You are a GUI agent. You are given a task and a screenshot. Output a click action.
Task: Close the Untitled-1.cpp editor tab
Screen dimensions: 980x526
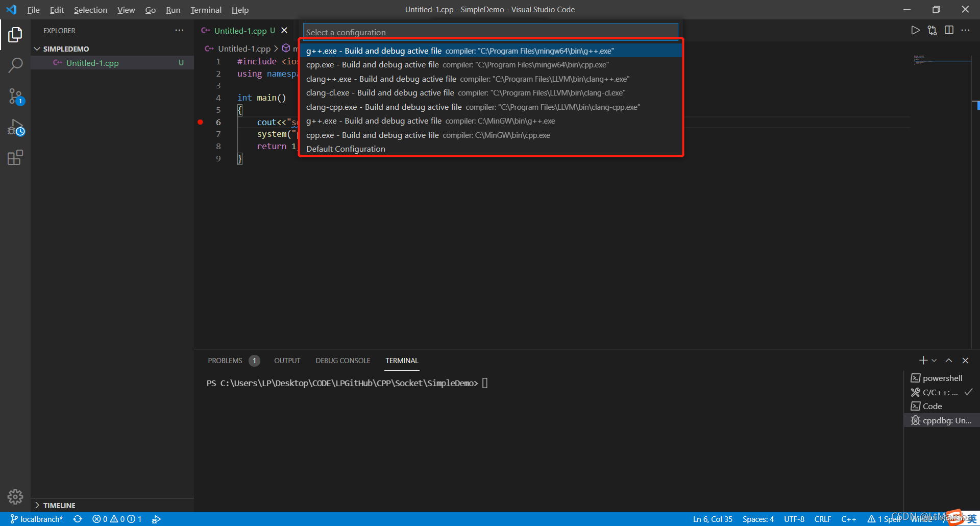pyautogui.click(x=284, y=31)
